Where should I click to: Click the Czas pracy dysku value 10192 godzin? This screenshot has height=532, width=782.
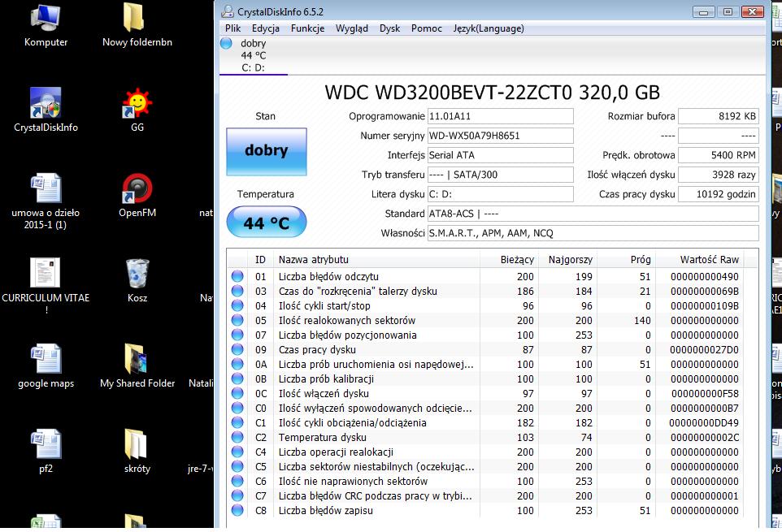(718, 194)
